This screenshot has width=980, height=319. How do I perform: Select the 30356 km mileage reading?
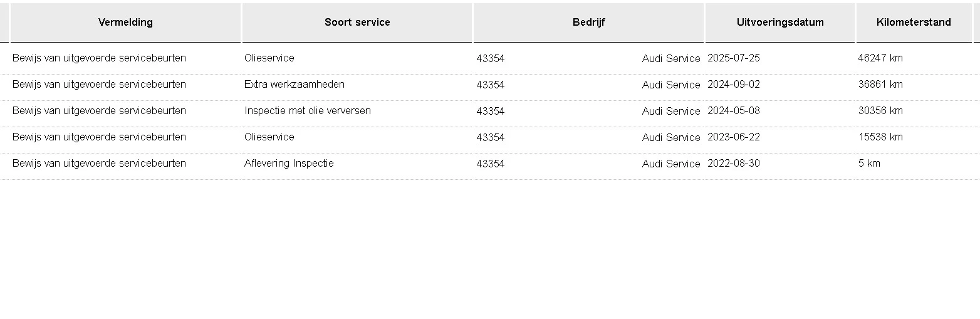tap(880, 111)
